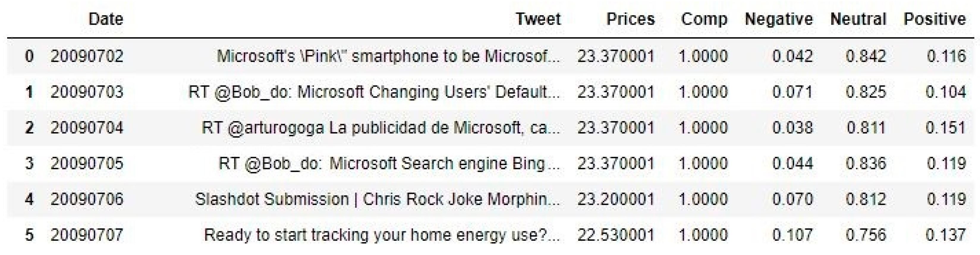980x255 pixels.
Task: Click the Comp column header
Action: tap(704, 19)
